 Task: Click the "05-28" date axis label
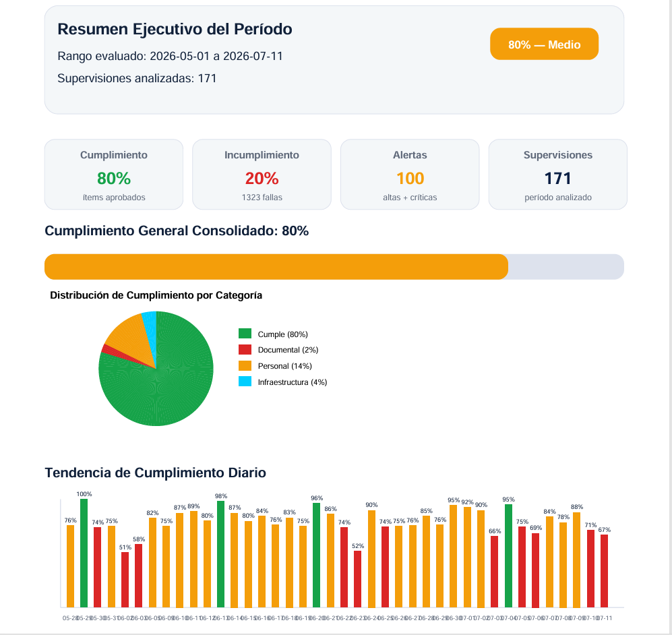click(x=70, y=618)
